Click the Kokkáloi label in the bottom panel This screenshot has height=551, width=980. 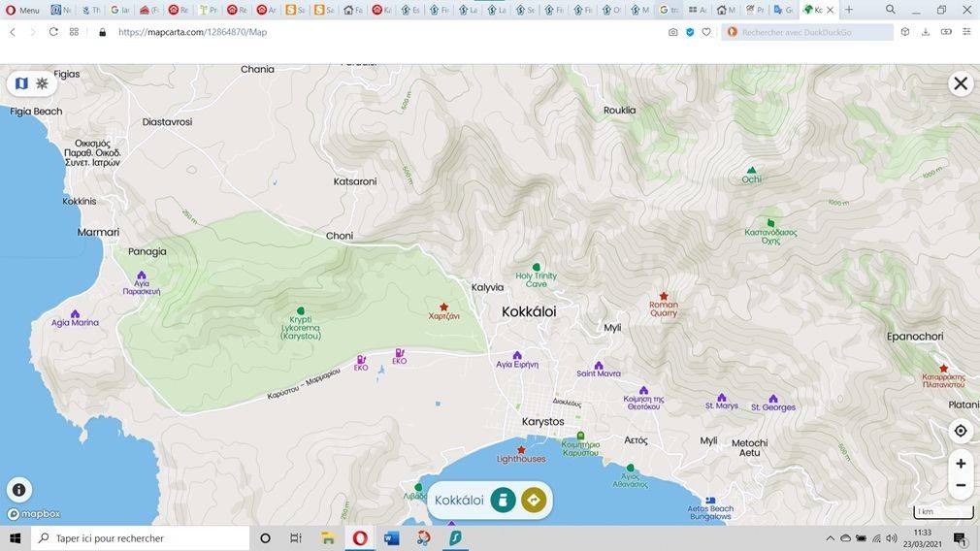tap(459, 501)
